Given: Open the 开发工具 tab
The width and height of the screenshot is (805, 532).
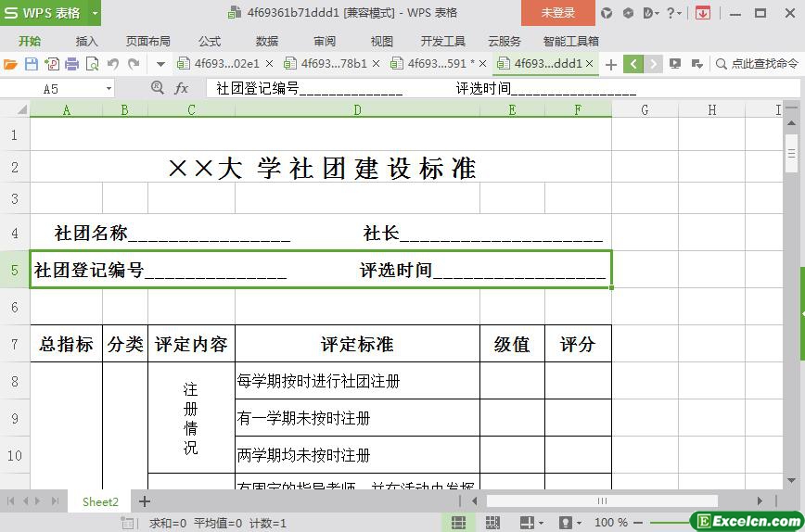Looking at the screenshot, I should [x=443, y=41].
